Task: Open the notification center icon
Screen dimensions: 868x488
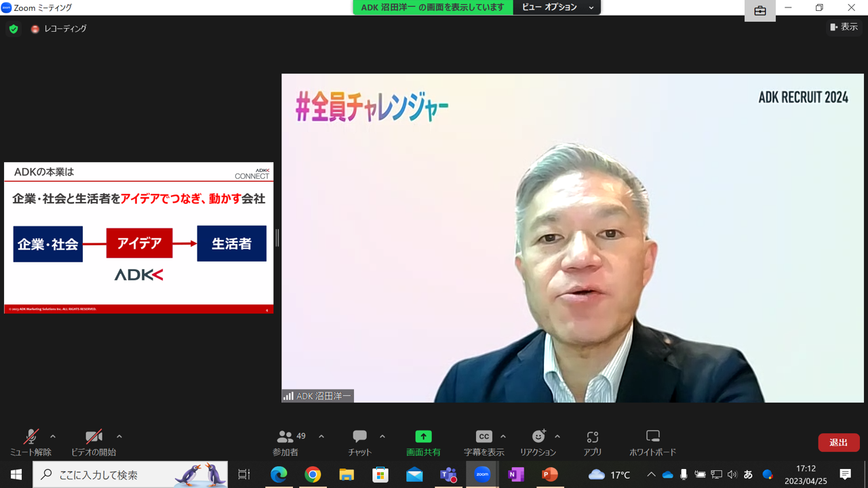Action: pyautogui.click(x=846, y=474)
